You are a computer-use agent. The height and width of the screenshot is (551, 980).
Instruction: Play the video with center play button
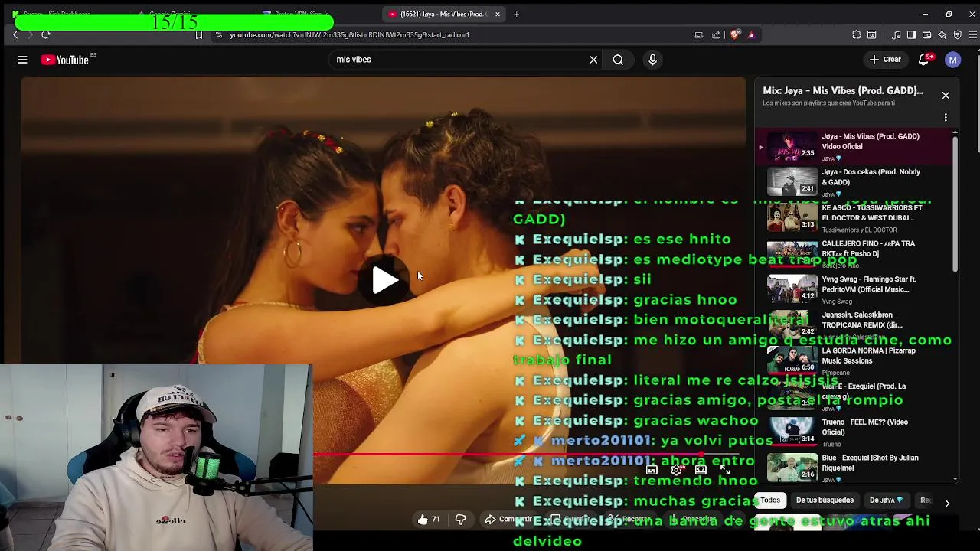pos(384,280)
